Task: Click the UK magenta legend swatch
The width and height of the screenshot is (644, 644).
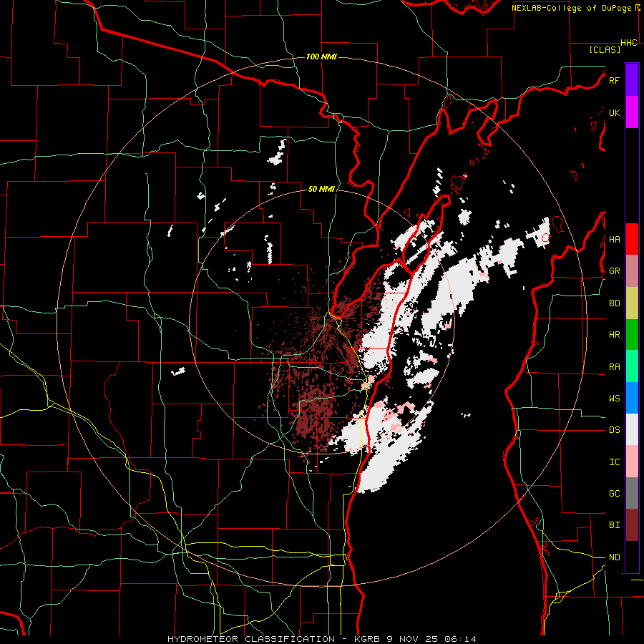Action: click(632, 112)
